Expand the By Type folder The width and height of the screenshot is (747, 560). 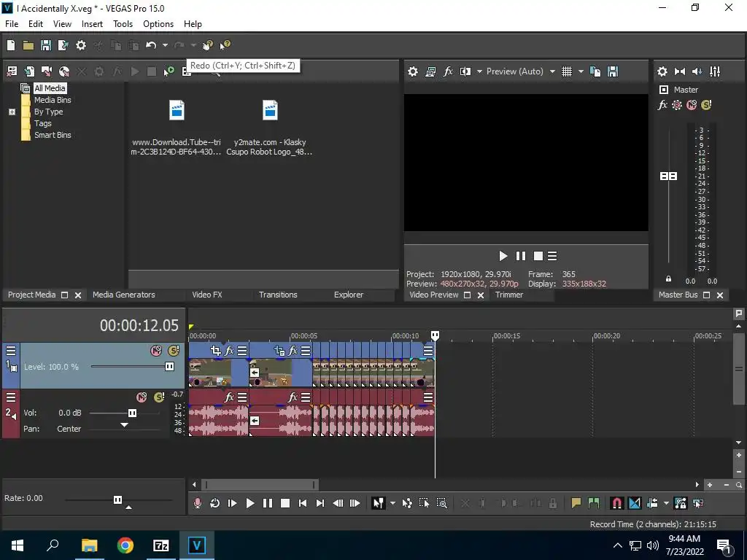tap(12, 112)
